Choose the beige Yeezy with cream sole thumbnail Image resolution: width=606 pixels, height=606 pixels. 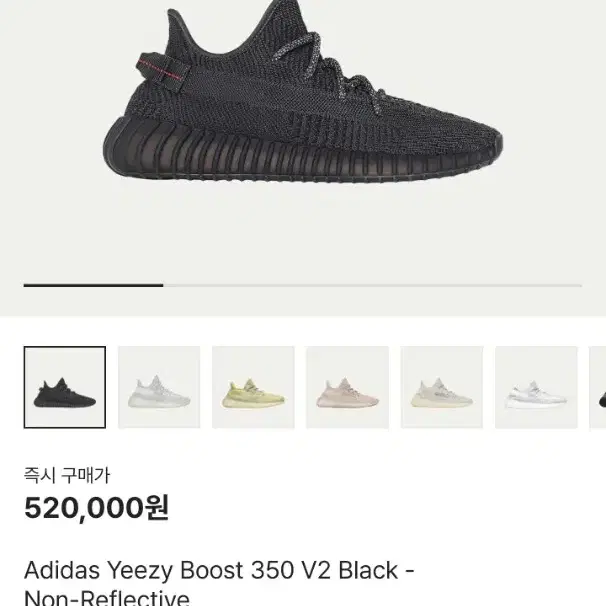pyautogui.click(x=442, y=387)
